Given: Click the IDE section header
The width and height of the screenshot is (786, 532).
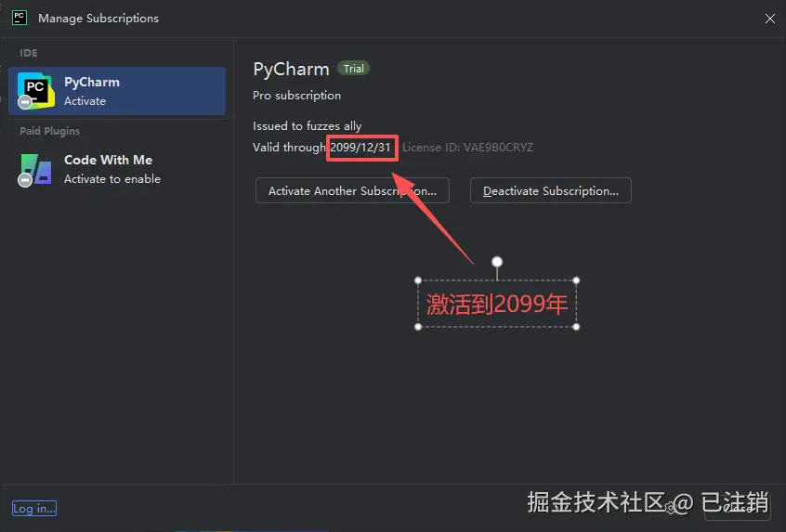Looking at the screenshot, I should point(29,53).
